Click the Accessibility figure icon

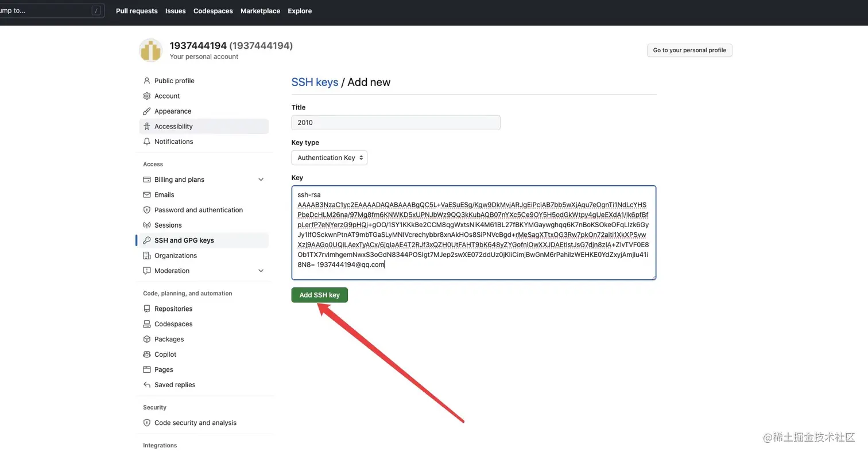(147, 126)
